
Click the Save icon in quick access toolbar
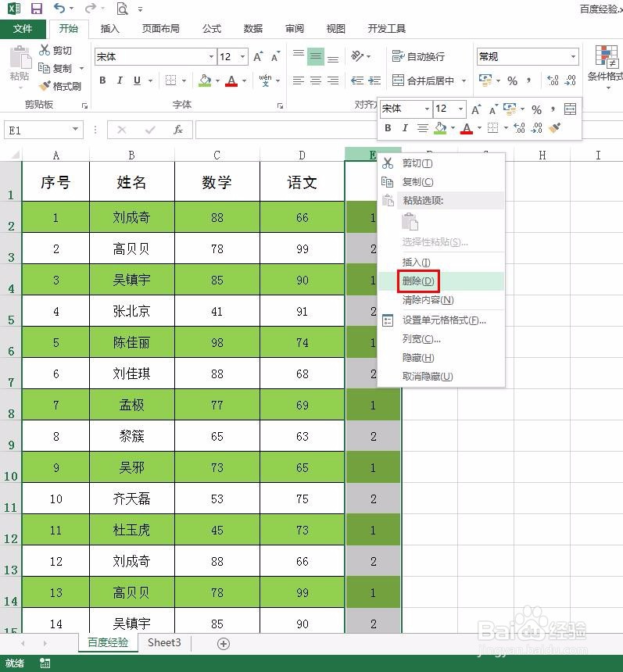coord(37,8)
